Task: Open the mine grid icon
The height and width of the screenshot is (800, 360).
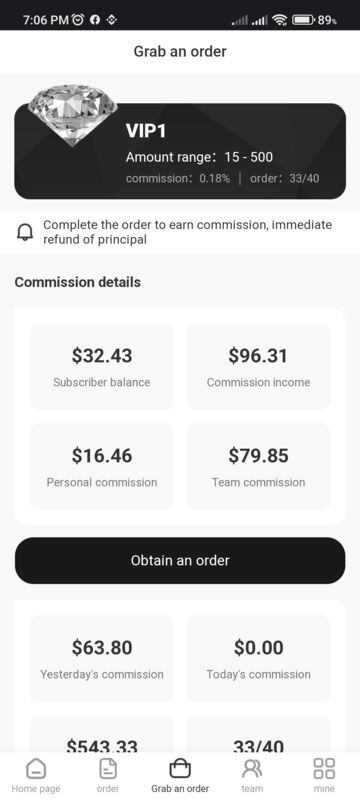Action: pyautogui.click(x=324, y=768)
